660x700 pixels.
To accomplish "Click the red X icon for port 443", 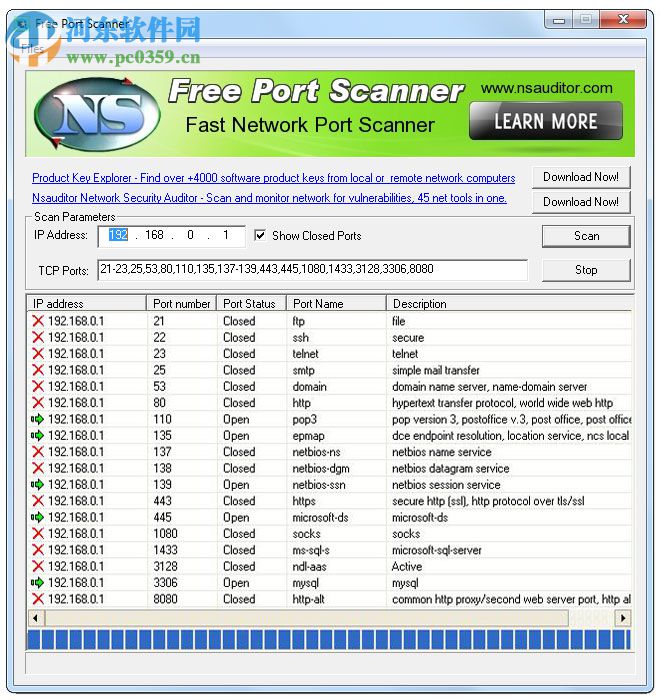I will coord(38,501).
